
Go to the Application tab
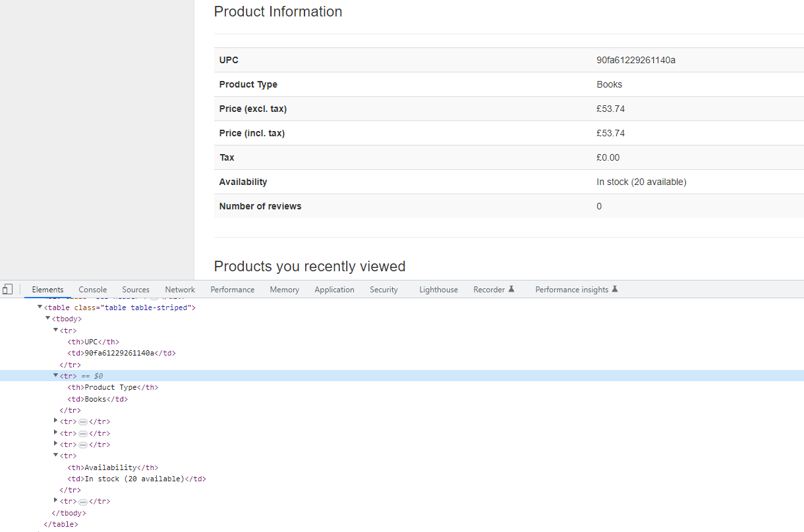[x=335, y=290]
